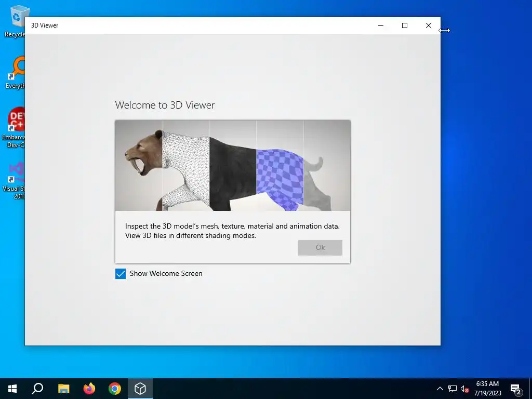Launch Google Chrome from the taskbar

coord(115,389)
